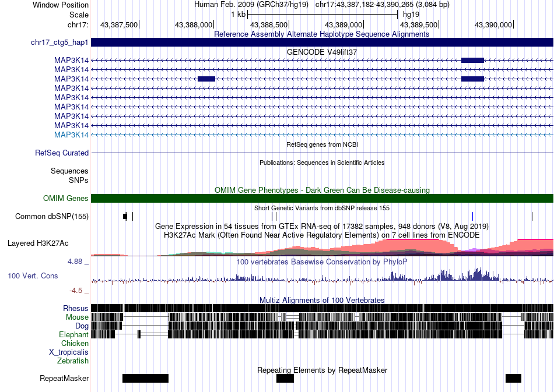Click the Sequences track label
This screenshot has width=554, height=392.
(69, 171)
